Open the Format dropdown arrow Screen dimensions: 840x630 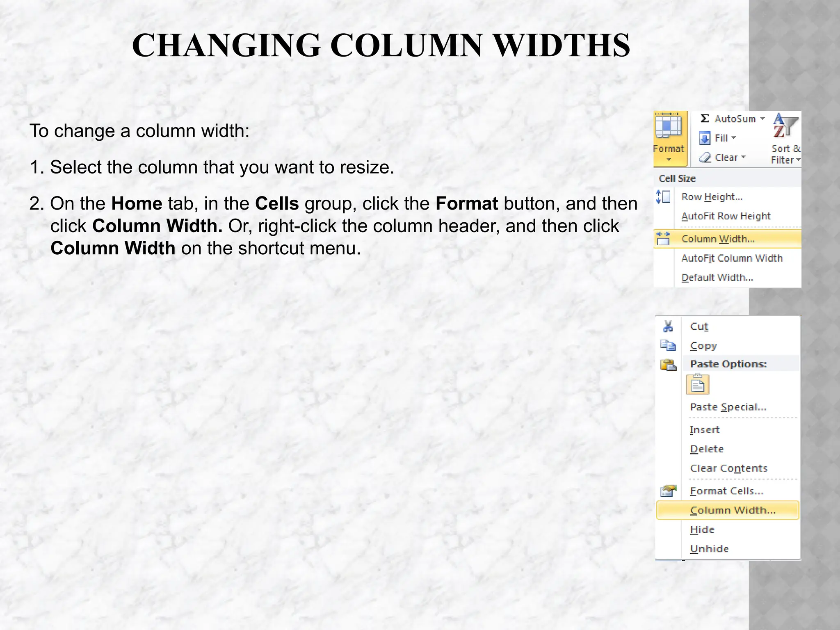pyautogui.click(x=669, y=160)
